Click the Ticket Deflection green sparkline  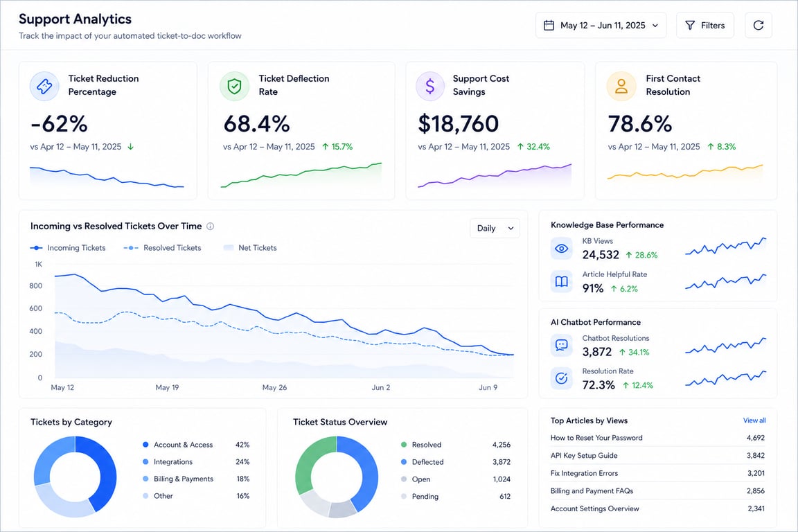point(301,175)
